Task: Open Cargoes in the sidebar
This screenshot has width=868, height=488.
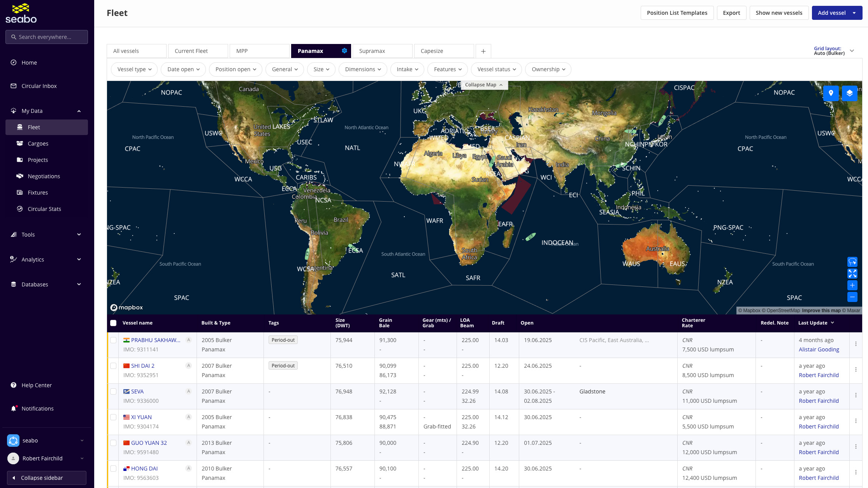Action: [x=38, y=144]
